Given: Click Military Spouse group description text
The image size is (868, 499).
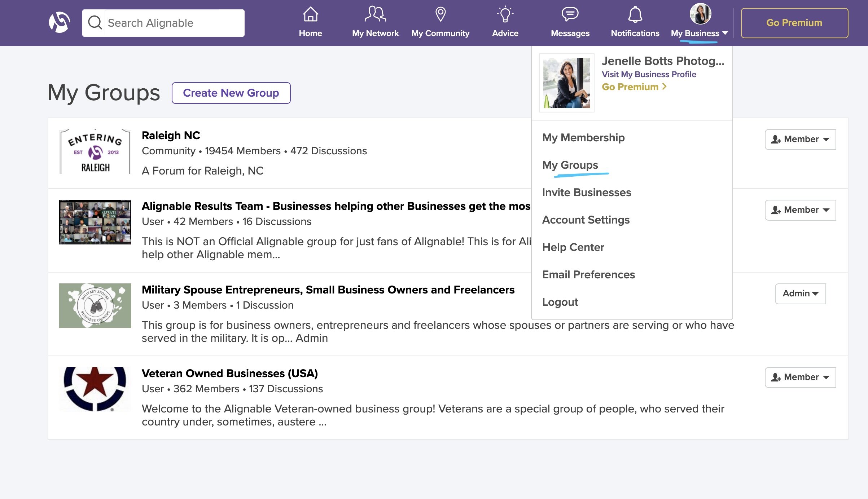Looking at the screenshot, I should (438, 331).
